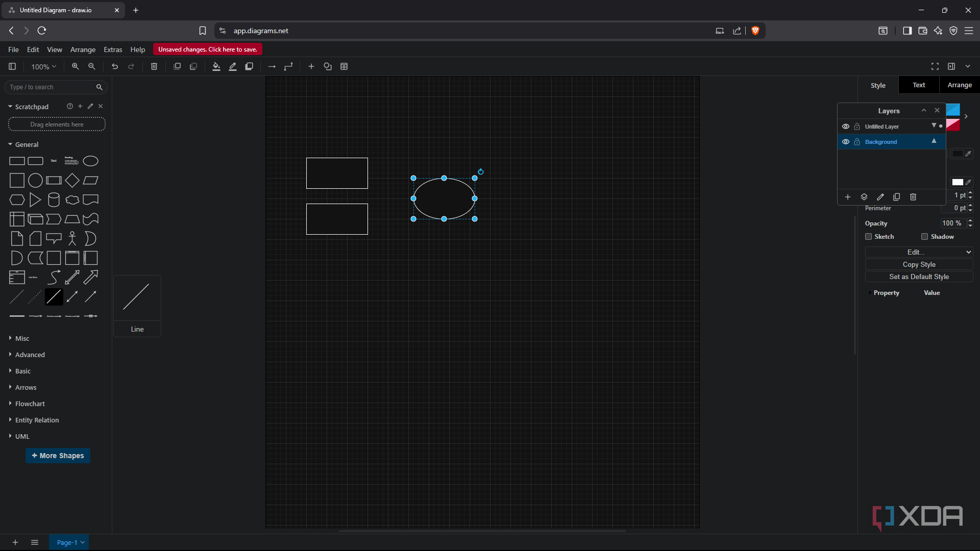Click Unsaved changes save notice
Image resolution: width=980 pixels, height=551 pixels.
[x=208, y=49]
